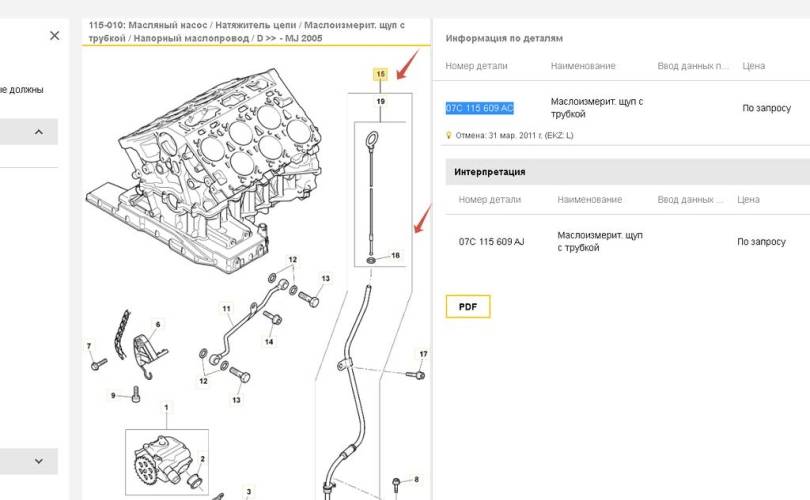This screenshot has width=810, height=500.
Task: Click callout 2 on oil pump seal
Action: point(202,460)
